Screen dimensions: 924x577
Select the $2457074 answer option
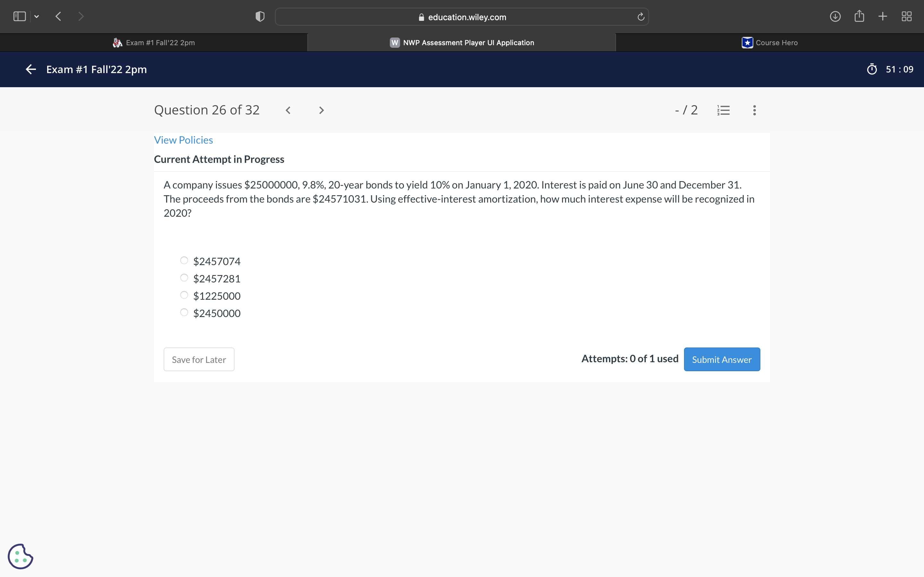pyautogui.click(x=184, y=260)
